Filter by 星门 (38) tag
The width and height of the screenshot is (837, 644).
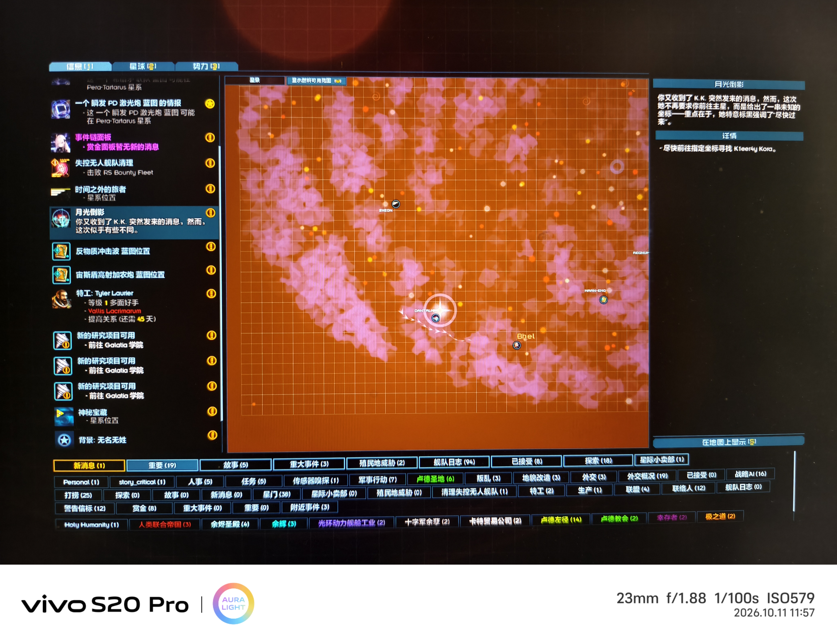point(277,494)
